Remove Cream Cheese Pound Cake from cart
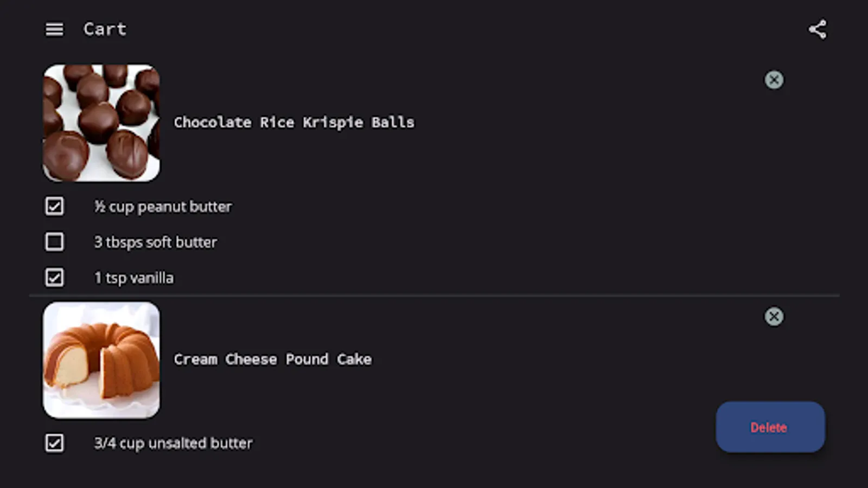Screen dimensions: 868x488 pos(774,317)
